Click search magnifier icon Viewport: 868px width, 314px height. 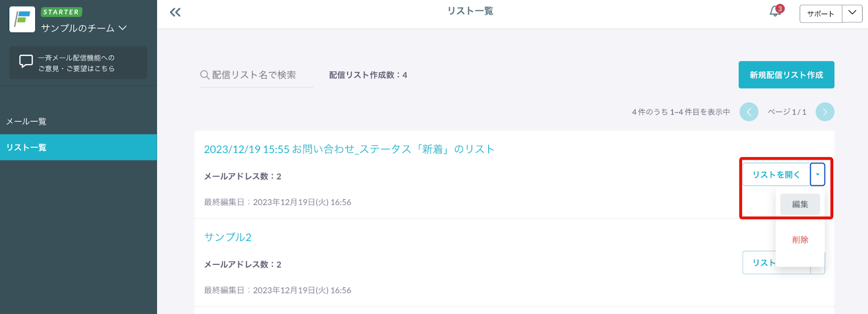(x=205, y=75)
